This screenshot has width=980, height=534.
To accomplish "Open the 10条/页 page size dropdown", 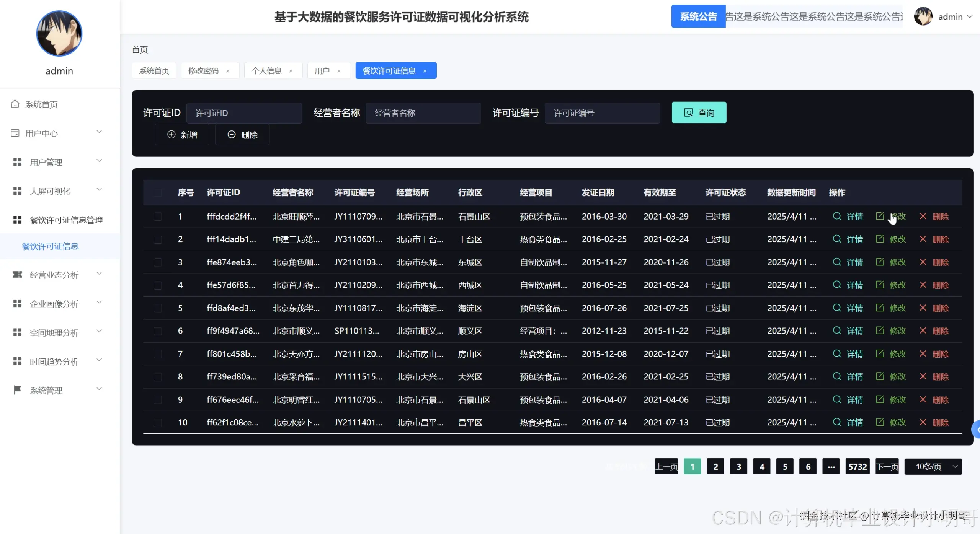I will tap(933, 466).
